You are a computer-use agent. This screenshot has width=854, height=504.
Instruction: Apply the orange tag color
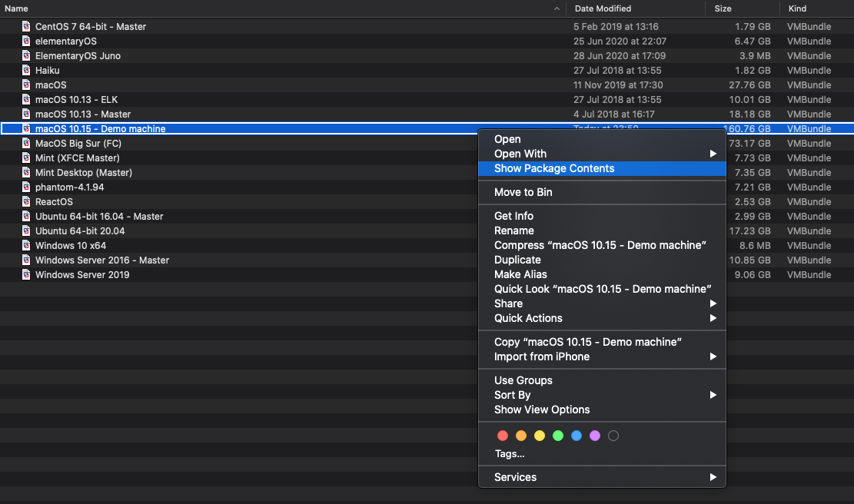tap(521, 436)
